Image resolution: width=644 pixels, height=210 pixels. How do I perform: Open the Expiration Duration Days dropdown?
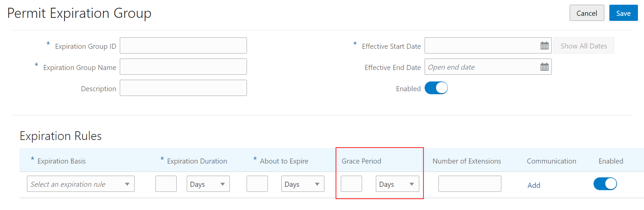click(x=208, y=184)
